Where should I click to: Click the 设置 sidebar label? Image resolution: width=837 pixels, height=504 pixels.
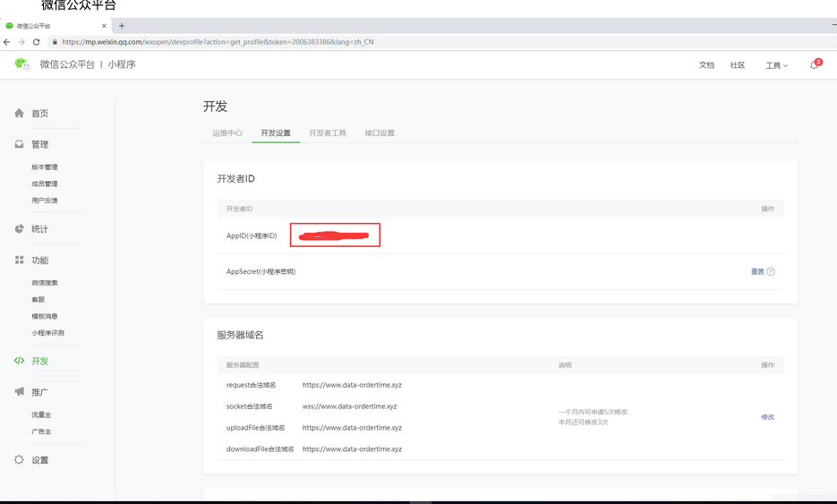[x=39, y=459]
